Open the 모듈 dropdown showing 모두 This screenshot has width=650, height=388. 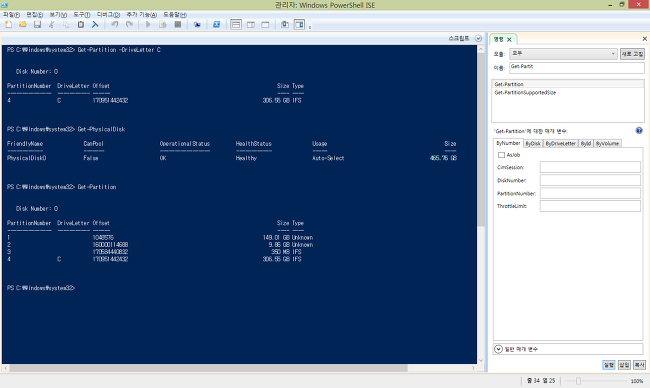click(563, 53)
